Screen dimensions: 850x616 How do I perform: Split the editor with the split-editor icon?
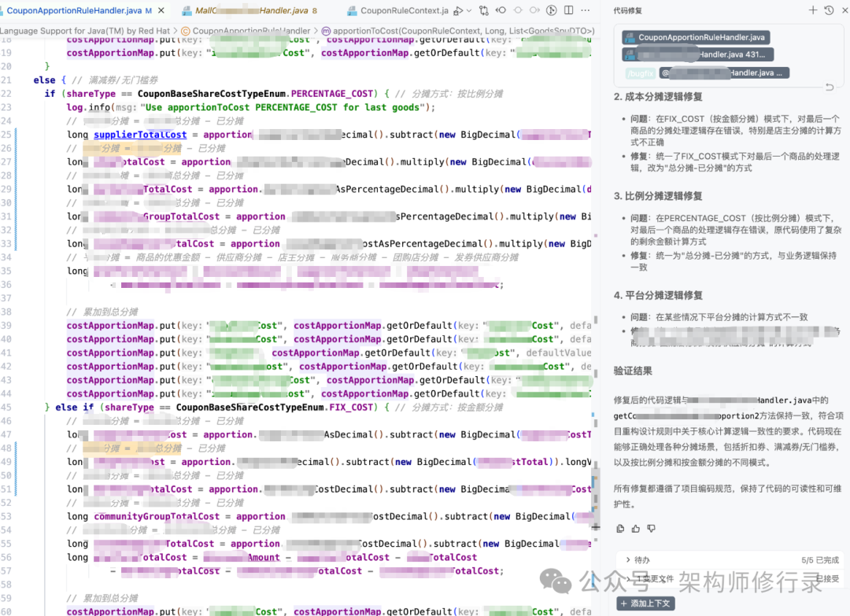[569, 10]
